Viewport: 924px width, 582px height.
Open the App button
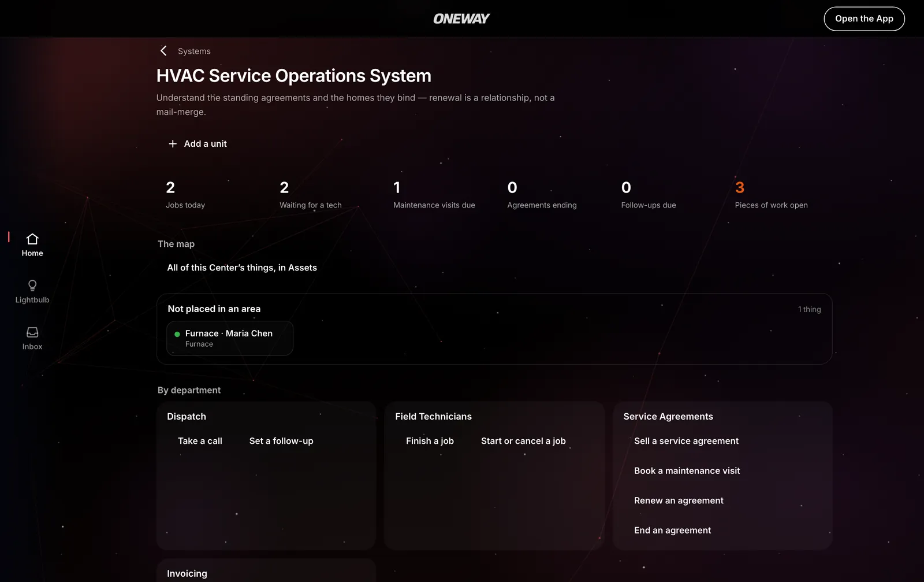(x=864, y=18)
